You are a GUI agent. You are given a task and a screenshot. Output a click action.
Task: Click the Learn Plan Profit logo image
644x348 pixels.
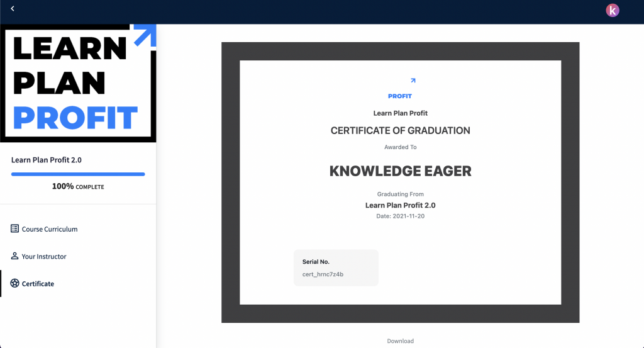78,83
